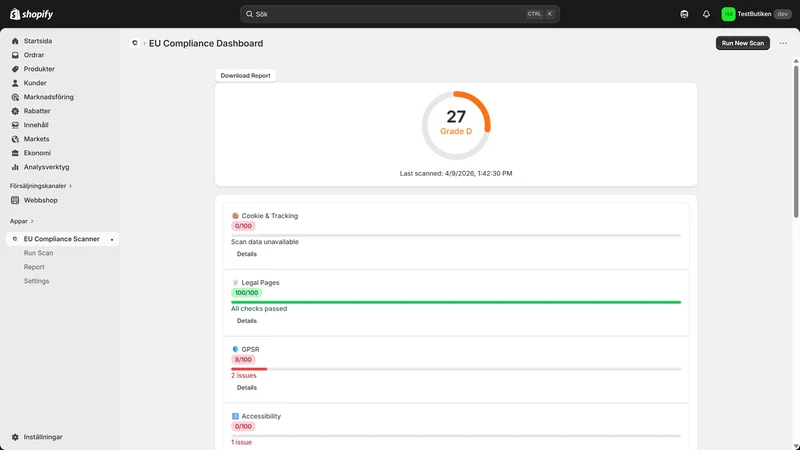
Task: Click the GPSR red progress bar
Action: tap(249, 369)
